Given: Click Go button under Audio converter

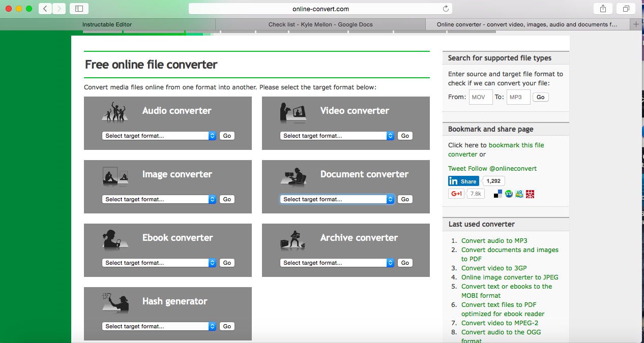Looking at the screenshot, I should coord(227,136).
